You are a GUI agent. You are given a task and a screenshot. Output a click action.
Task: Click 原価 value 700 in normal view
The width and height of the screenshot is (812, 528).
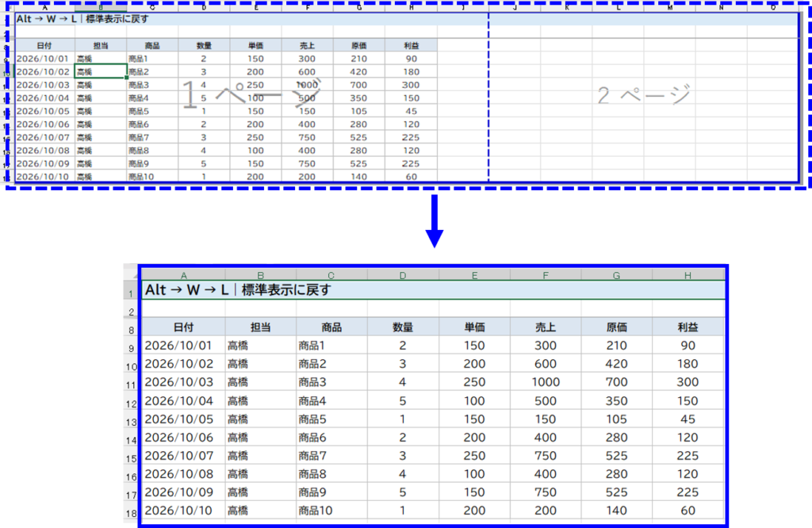coord(616,382)
